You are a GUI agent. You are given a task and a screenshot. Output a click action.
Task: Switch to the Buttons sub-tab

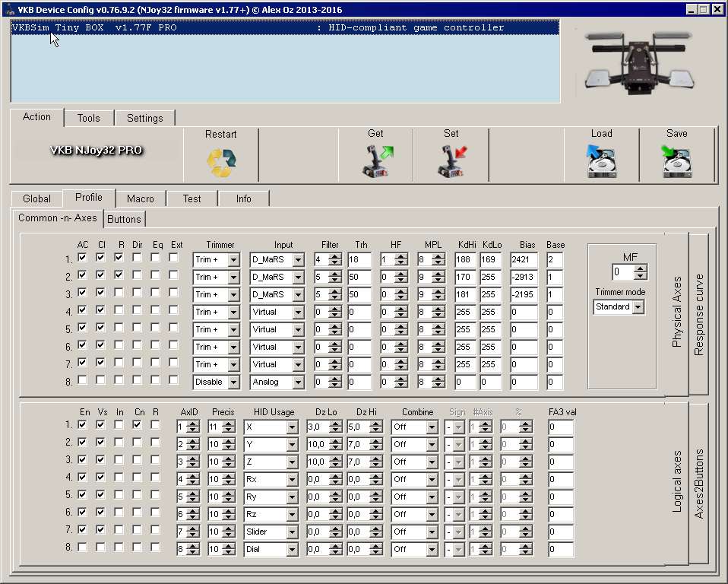[124, 219]
